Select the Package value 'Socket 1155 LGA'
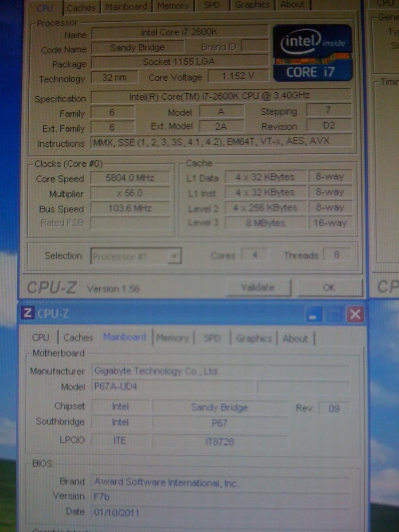 click(180, 62)
